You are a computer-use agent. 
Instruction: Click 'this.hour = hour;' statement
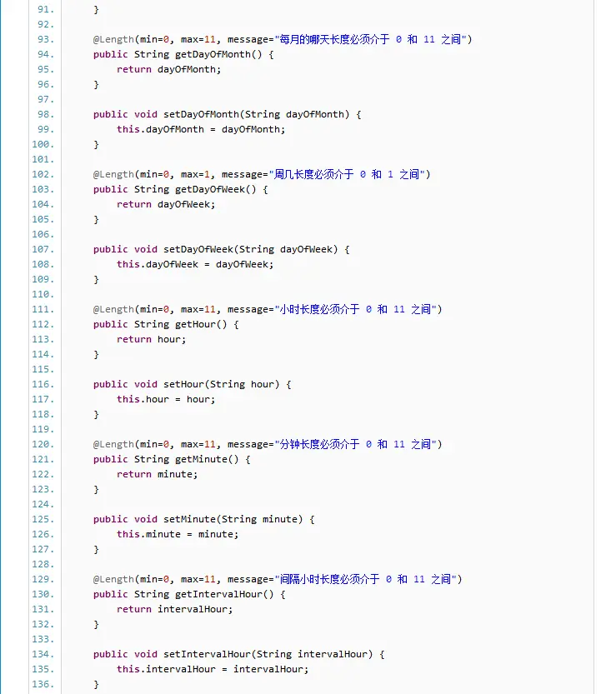point(166,399)
